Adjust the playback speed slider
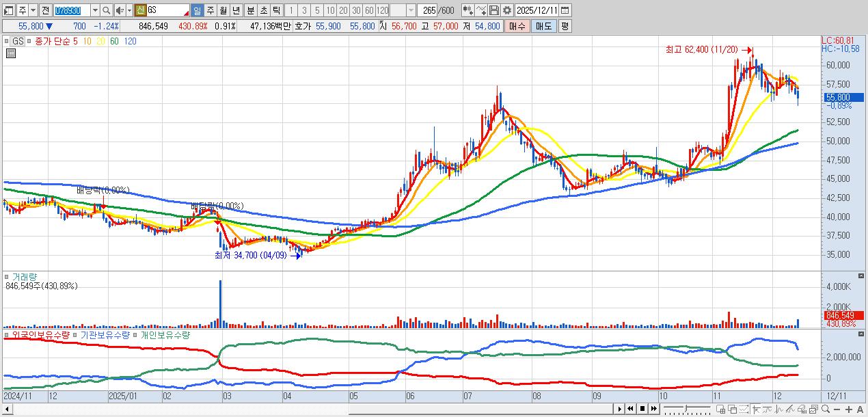The width and height of the screenshot is (868, 417). 686,409
